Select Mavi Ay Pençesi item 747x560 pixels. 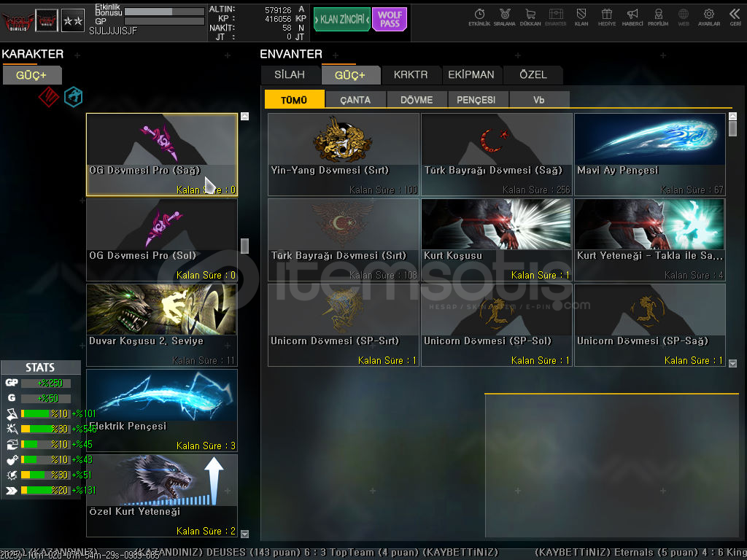[x=650, y=155]
